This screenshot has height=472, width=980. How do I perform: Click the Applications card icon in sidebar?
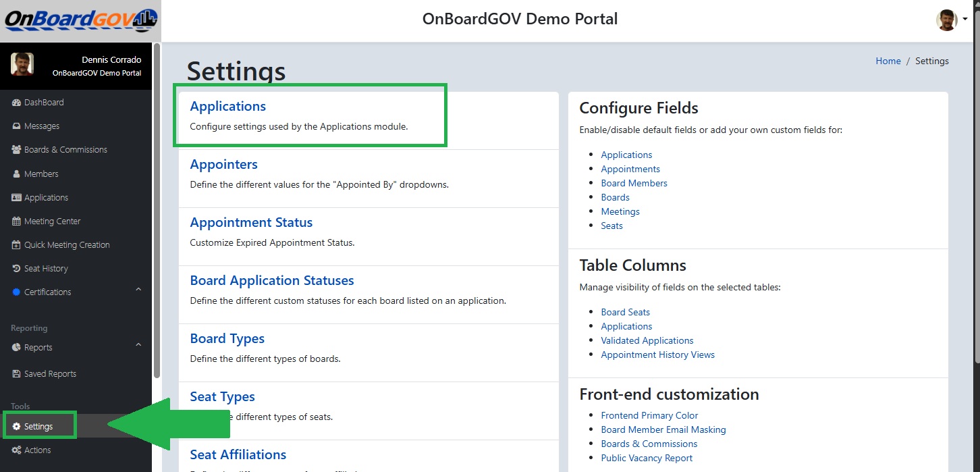click(x=17, y=198)
